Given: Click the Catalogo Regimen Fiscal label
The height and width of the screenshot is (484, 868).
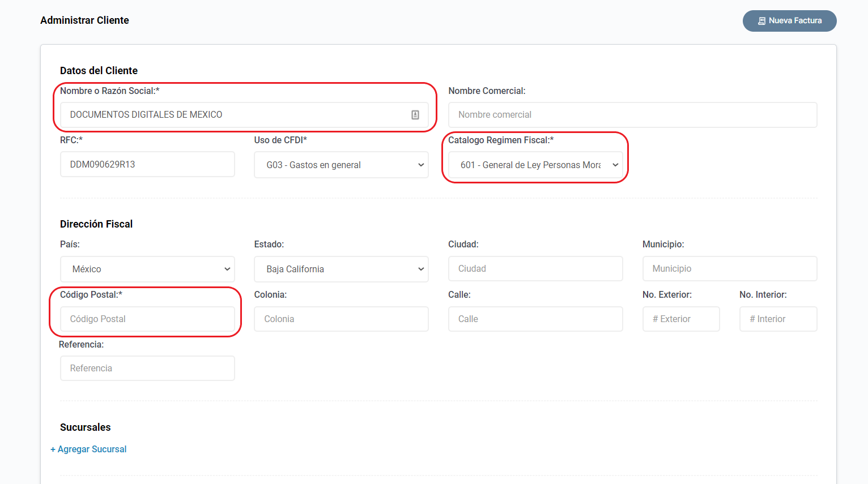Looking at the screenshot, I should click(x=501, y=140).
